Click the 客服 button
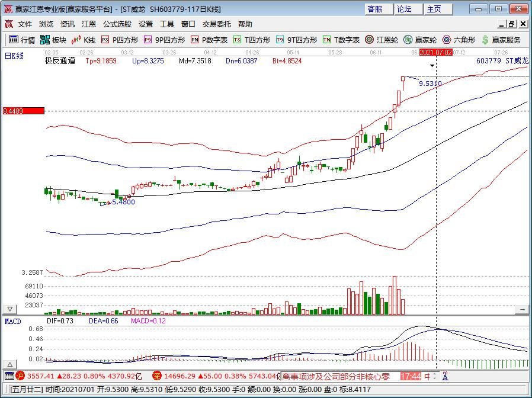The height and width of the screenshot is (398, 532). click(x=379, y=9)
